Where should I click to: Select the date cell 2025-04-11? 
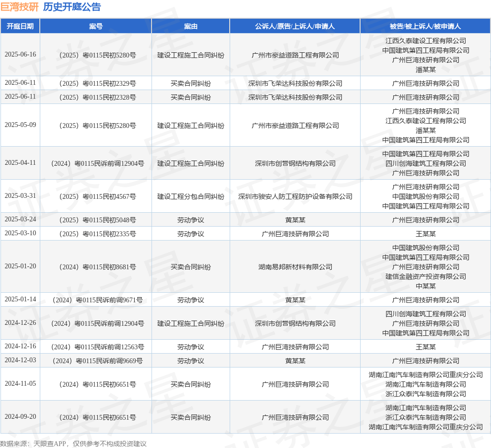[20, 163]
